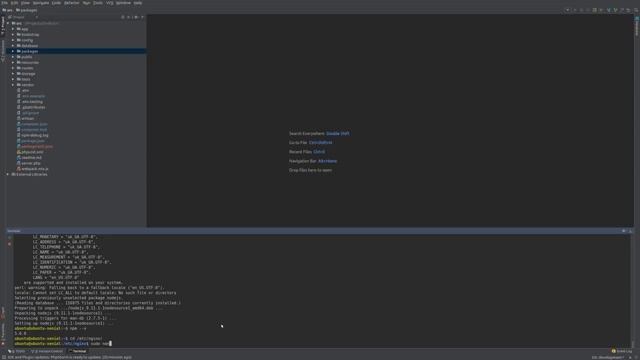Toggle the npm side tab
Viewport: 640px width, 360px height.
pos(3,313)
